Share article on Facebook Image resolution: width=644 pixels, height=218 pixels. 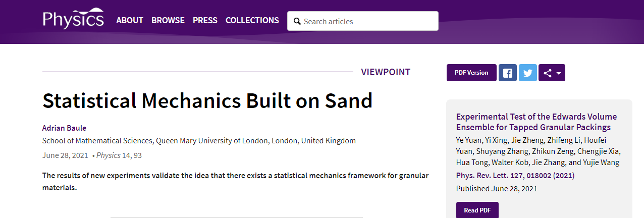[508, 73]
